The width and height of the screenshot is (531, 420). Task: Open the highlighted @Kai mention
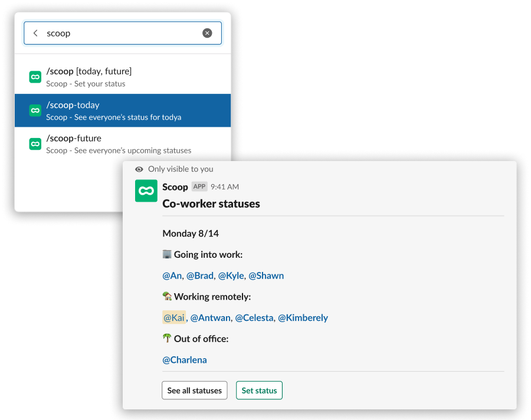pos(174,317)
